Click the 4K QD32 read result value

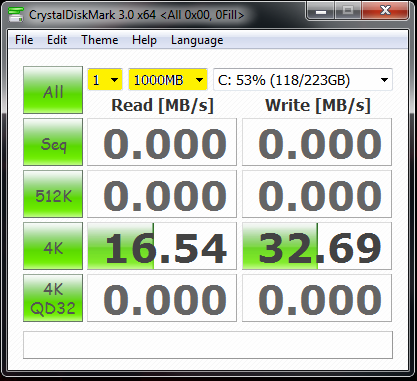pos(162,298)
